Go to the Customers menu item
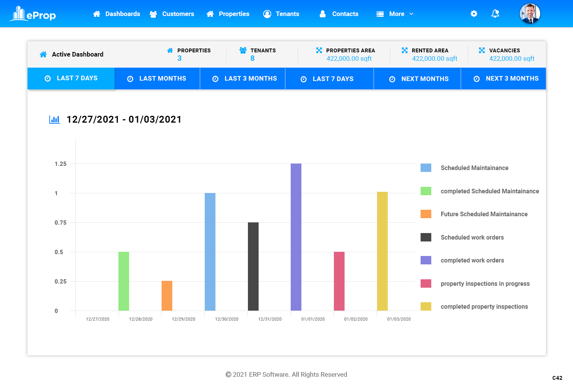573x392 pixels. tap(172, 14)
